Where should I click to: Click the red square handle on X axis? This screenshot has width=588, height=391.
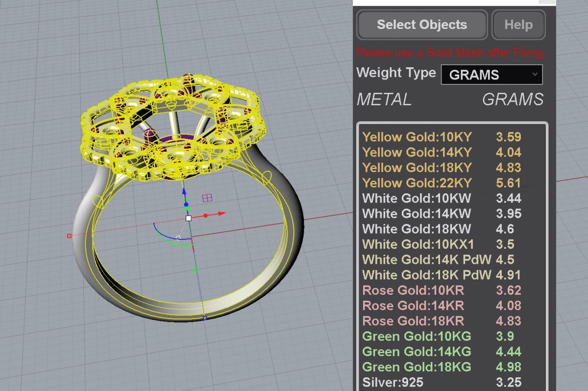pyautogui.click(x=69, y=236)
